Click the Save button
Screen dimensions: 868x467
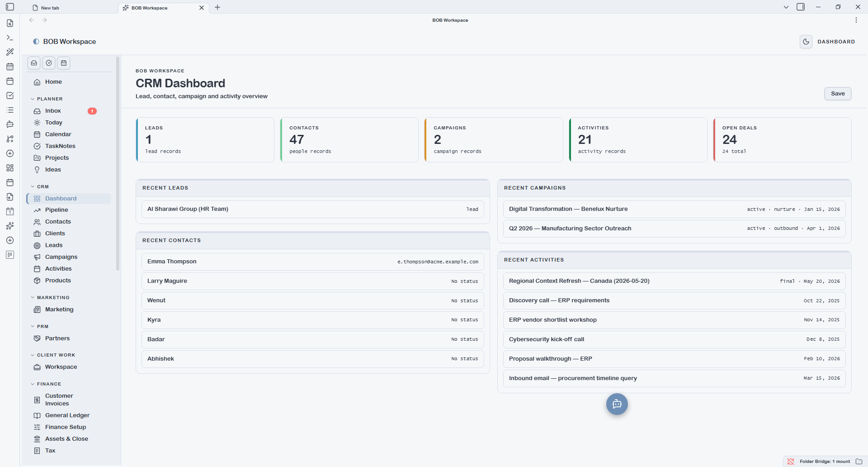pos(838,94)
